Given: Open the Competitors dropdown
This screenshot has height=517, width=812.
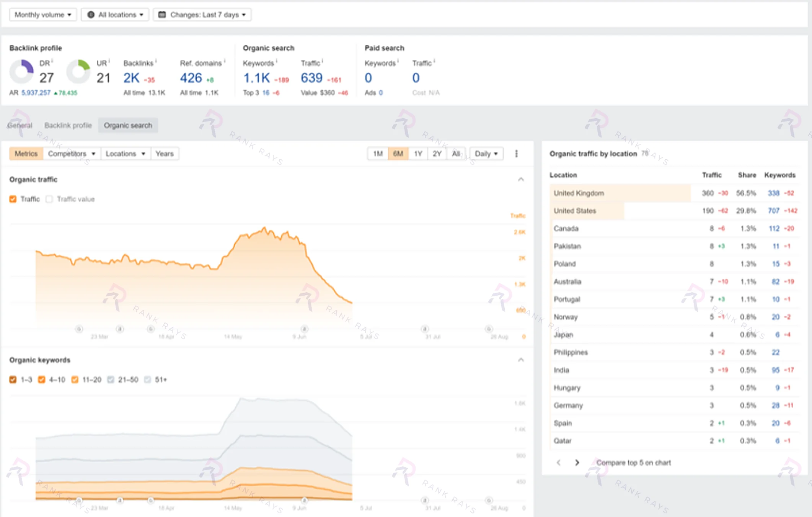Looking at the screenshot, I should pos(72,154).
